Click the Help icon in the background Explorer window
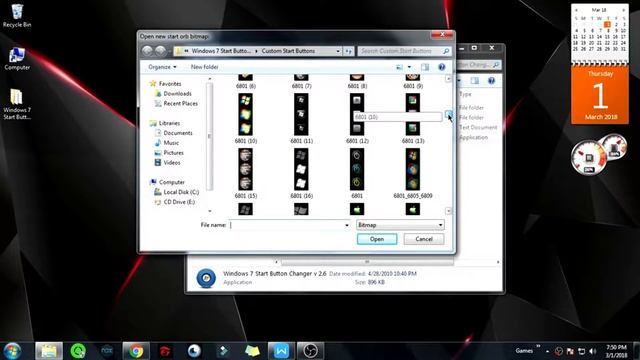 [x=491, y=81]
